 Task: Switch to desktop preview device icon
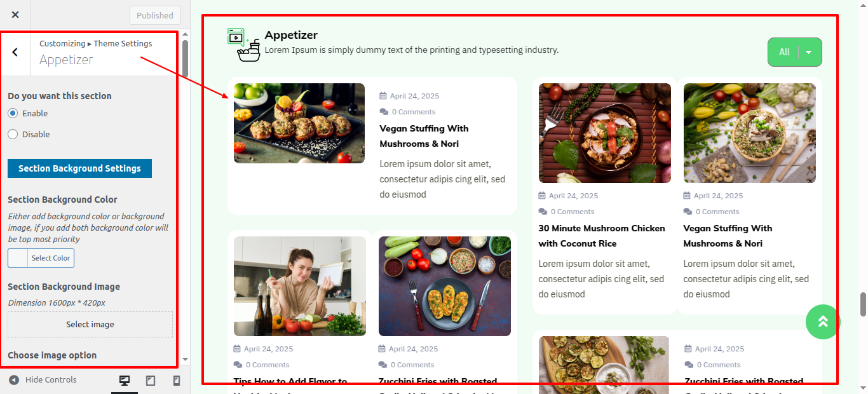pyautogui.click(x=125, y=381)
